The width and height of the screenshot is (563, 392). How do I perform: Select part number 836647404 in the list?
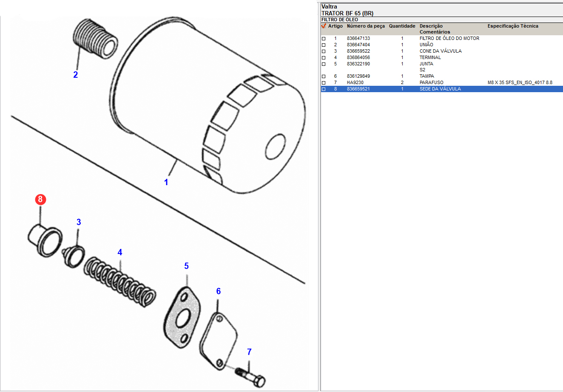358,45
